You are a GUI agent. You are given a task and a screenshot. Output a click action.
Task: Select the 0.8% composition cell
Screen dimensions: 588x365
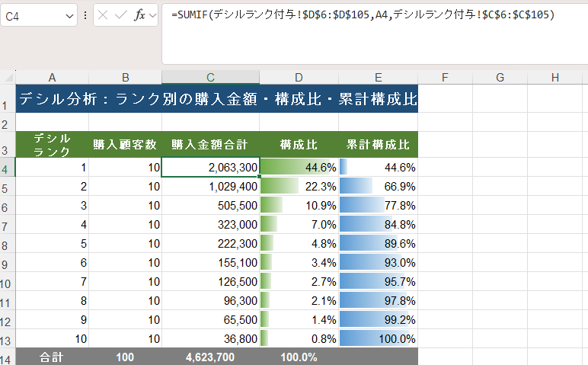pyautogui.click(x=299, y=339)
